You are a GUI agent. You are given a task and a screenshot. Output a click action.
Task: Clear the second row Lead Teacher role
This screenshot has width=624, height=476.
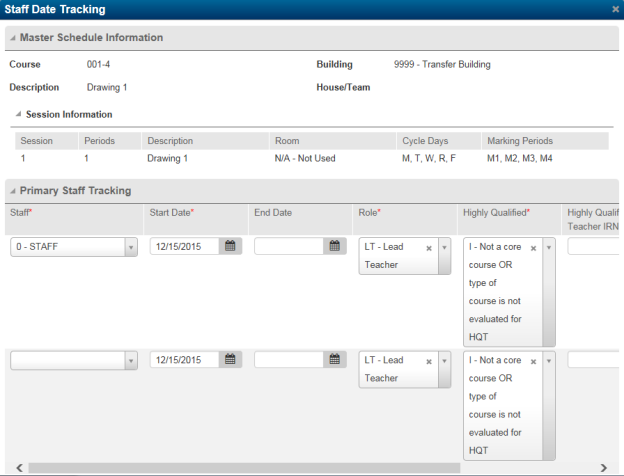(x=429, y=361)
